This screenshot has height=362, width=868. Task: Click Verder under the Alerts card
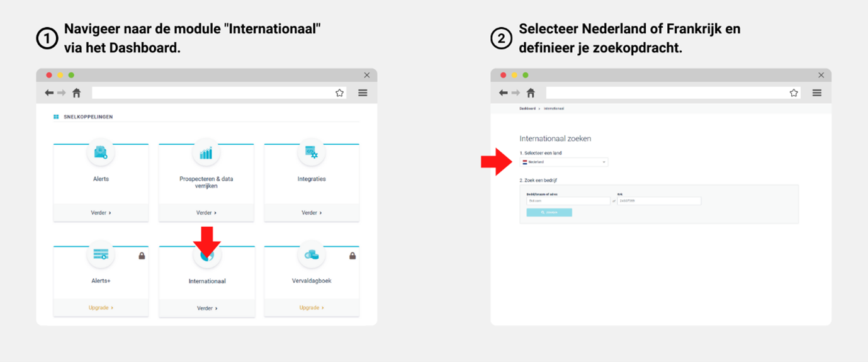101,213
